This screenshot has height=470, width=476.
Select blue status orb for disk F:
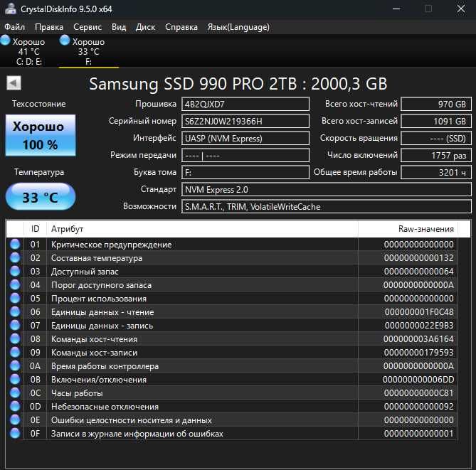tap(65, 41)
